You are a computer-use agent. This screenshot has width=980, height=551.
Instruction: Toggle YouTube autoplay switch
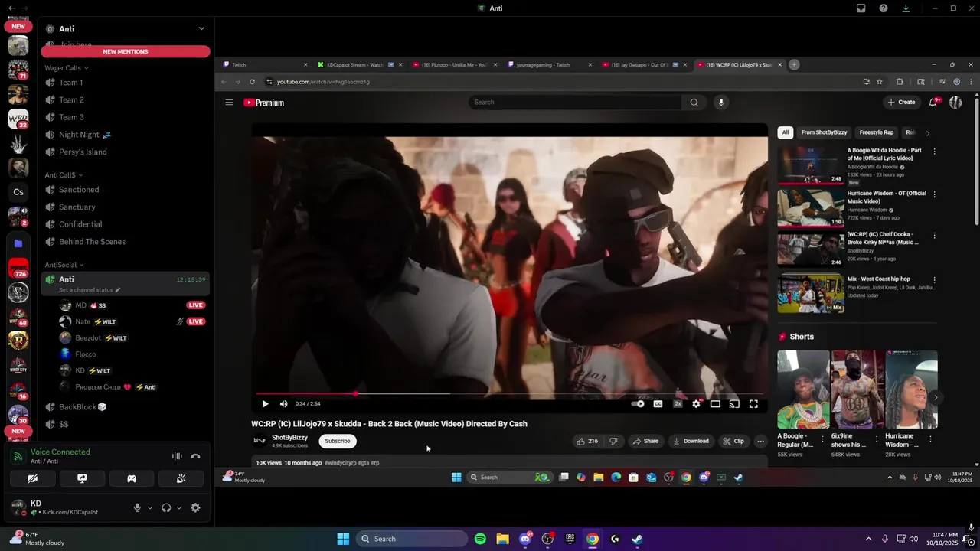pos(638,404)
